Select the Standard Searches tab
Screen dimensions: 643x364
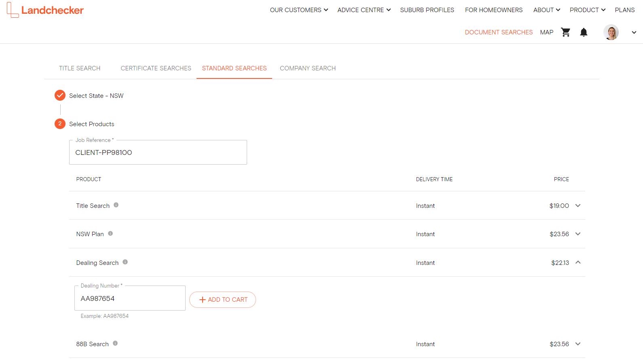point(234,68)
